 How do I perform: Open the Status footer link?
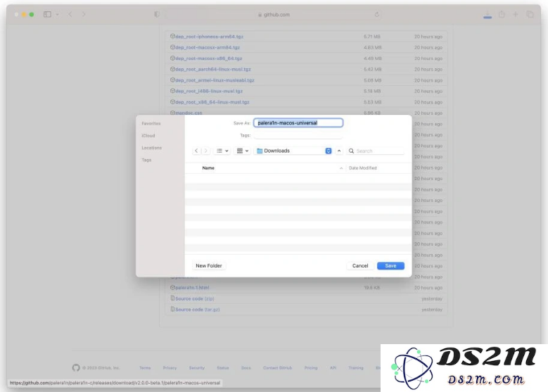222,368
